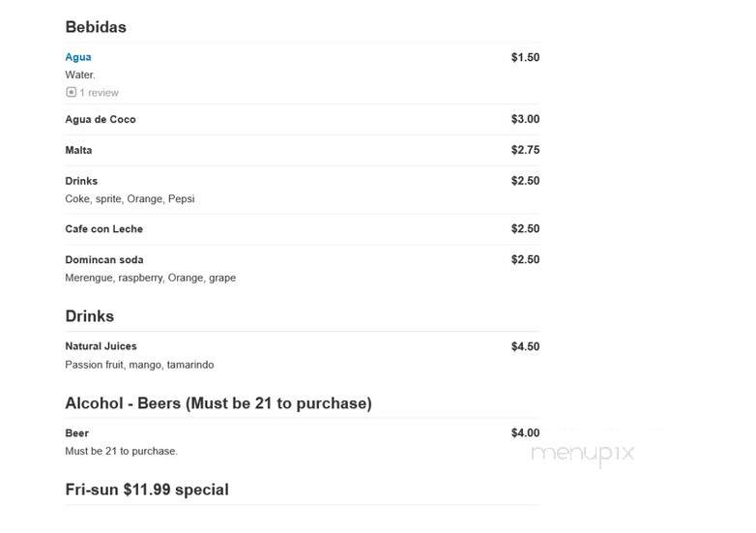Click the Alcohol - Beers section heading

point(218,402)
